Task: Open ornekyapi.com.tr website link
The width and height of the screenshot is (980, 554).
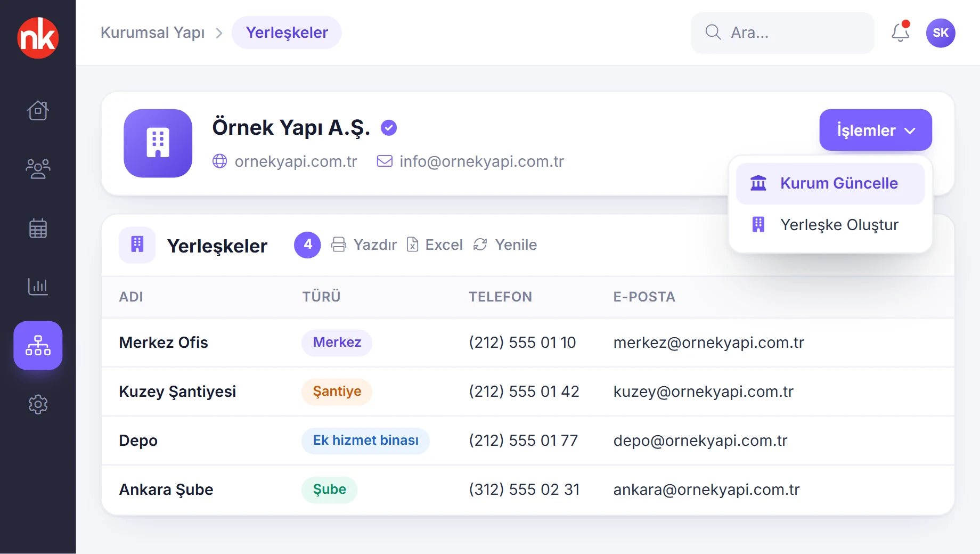Action: [x=296, y=161]
